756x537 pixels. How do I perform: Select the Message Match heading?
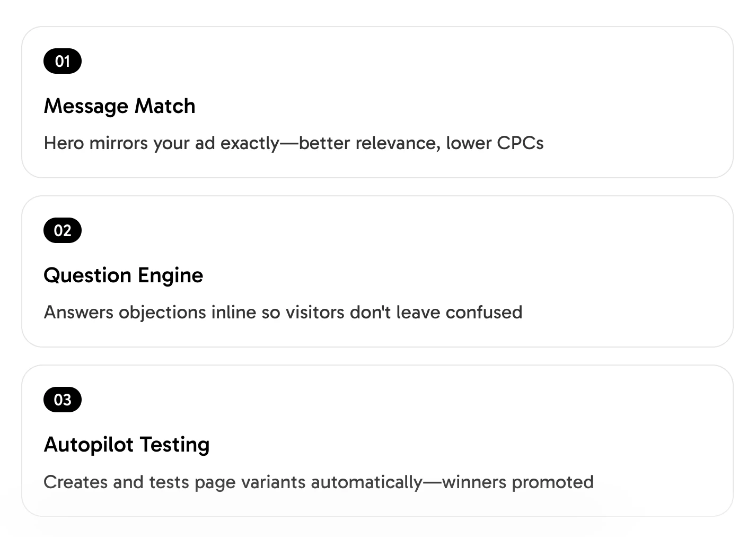(119, 106)
